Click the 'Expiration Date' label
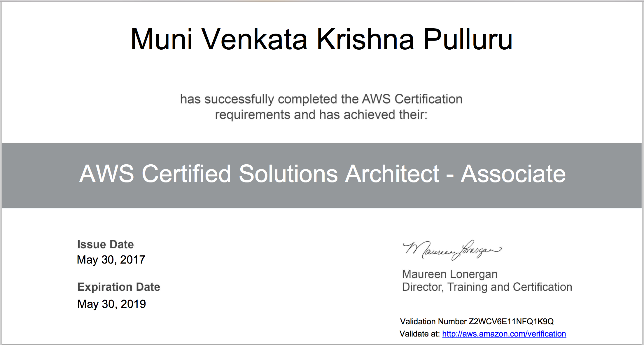The image size is (644, 345). pyautogui.click(x=119, y=287)
